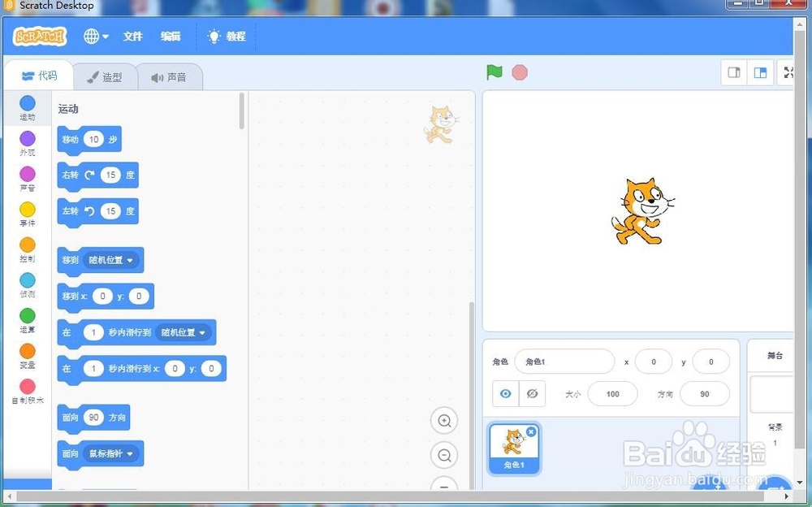This screenshot has height=507, width=812.
Task: Show the sprite with eye icon
Action: pos(506,394)
